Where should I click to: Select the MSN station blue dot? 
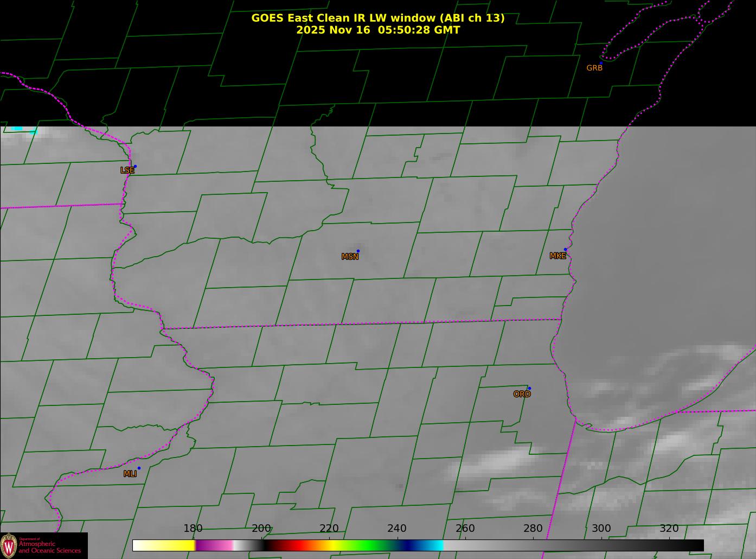(x=358, y=251)
